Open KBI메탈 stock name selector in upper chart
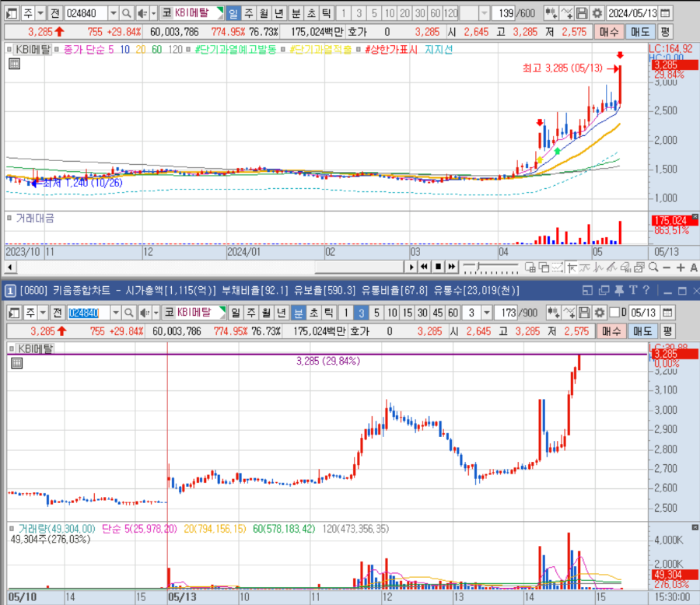The height and width of the screenshot is (605, 700). 192,13
